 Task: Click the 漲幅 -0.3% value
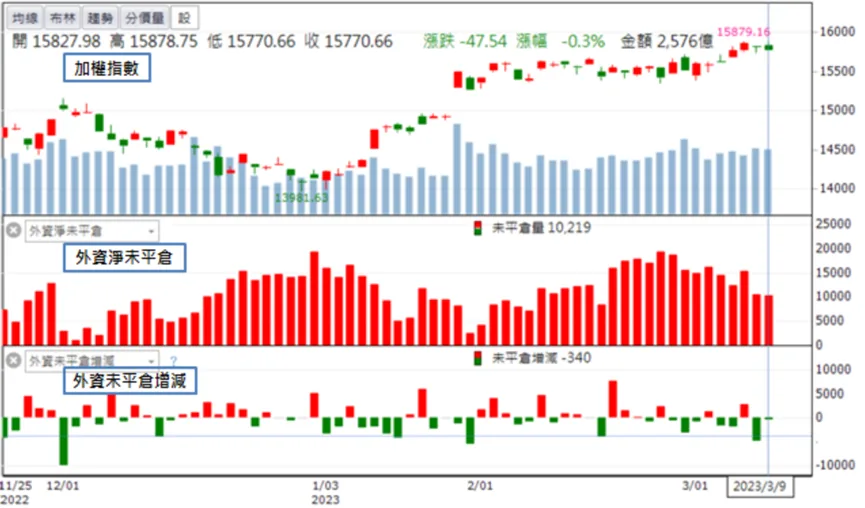point(560,41)
